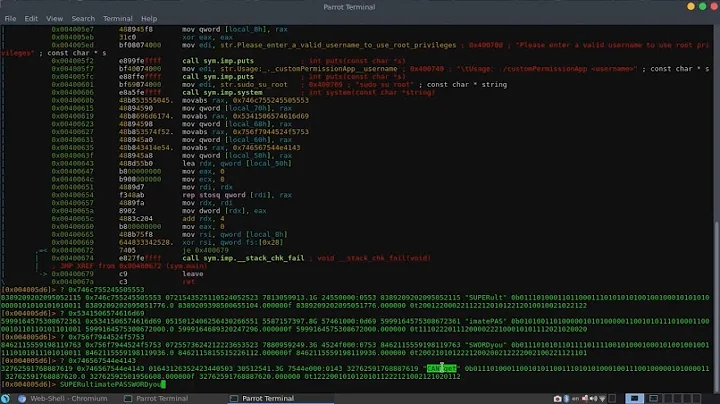Click the highlighted 'CAN got' string
720x404 pixels.
point(442,368)
